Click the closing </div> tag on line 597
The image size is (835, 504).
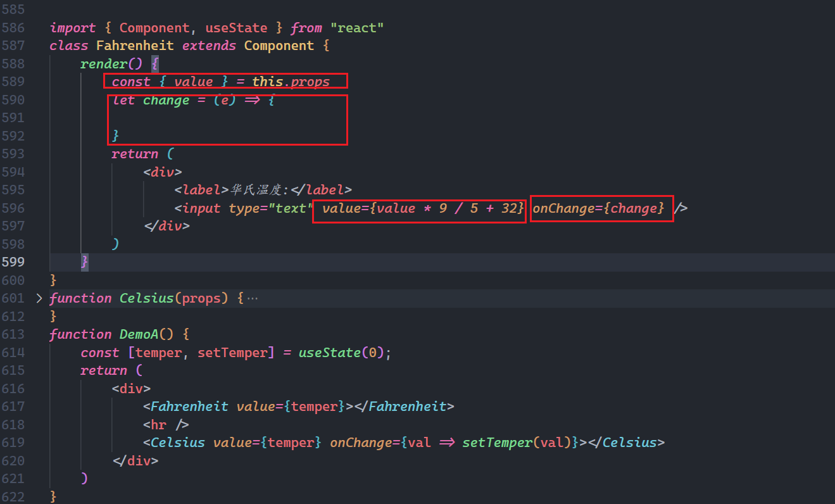[x=166, y=226]
